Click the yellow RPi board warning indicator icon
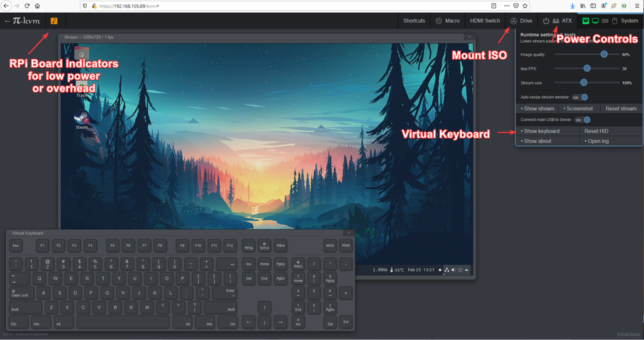Image resolution: width=644 pixels, height=340 pixels. pyautogui.click(x=54, y=21)
